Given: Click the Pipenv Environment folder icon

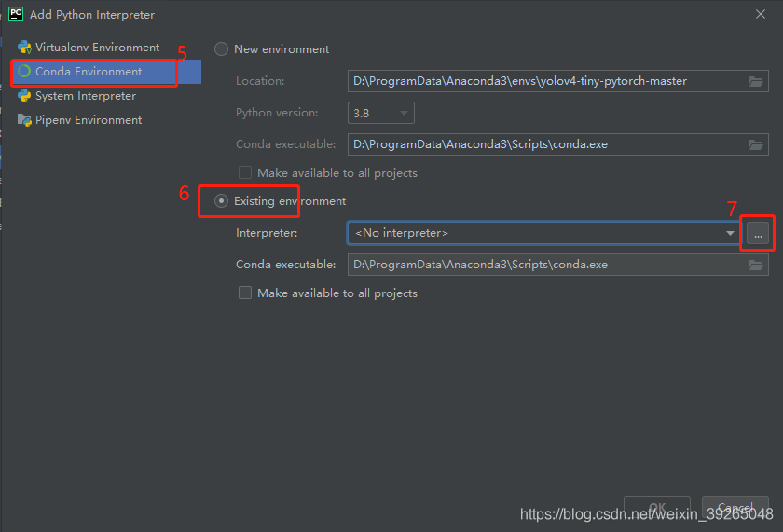Looking at the screenshot, I should click(x=24, y=120).
